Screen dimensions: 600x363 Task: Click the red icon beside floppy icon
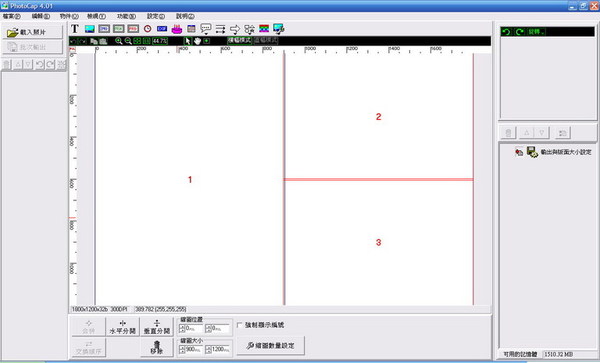[x=519, y=152]
